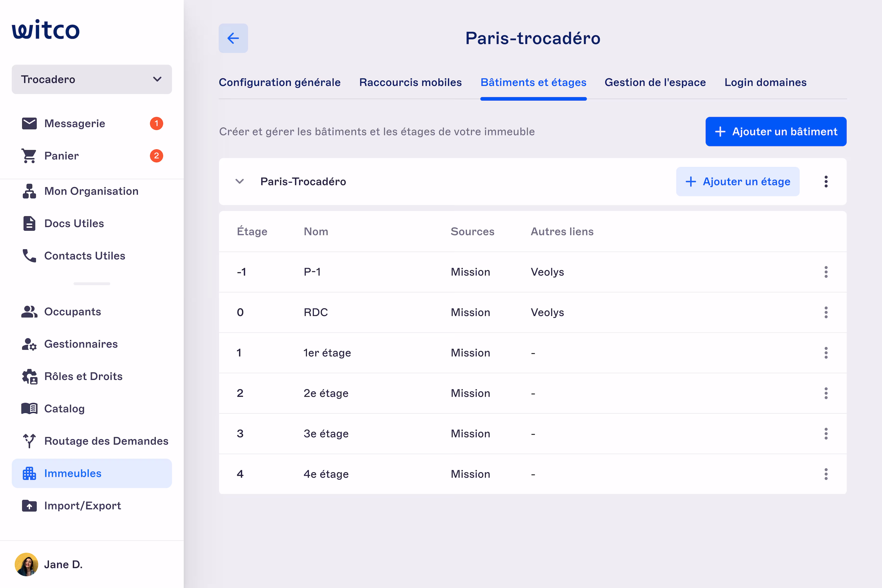Select the Bâtiments et étages tab
The width and height of the screenshot is (882, 588).
pyautogui.click(x=534, y=82)
